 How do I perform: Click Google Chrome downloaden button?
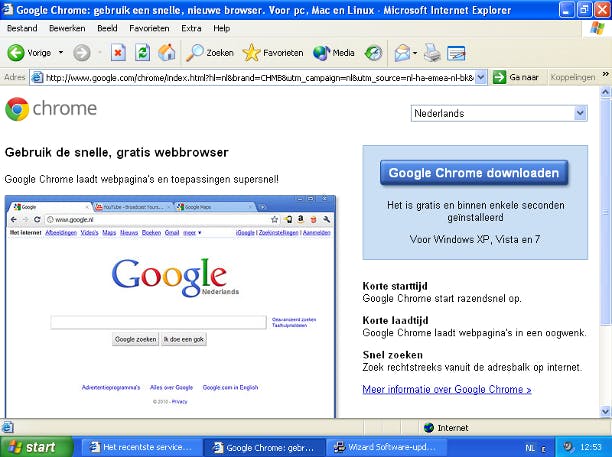(x=474, y=172)
